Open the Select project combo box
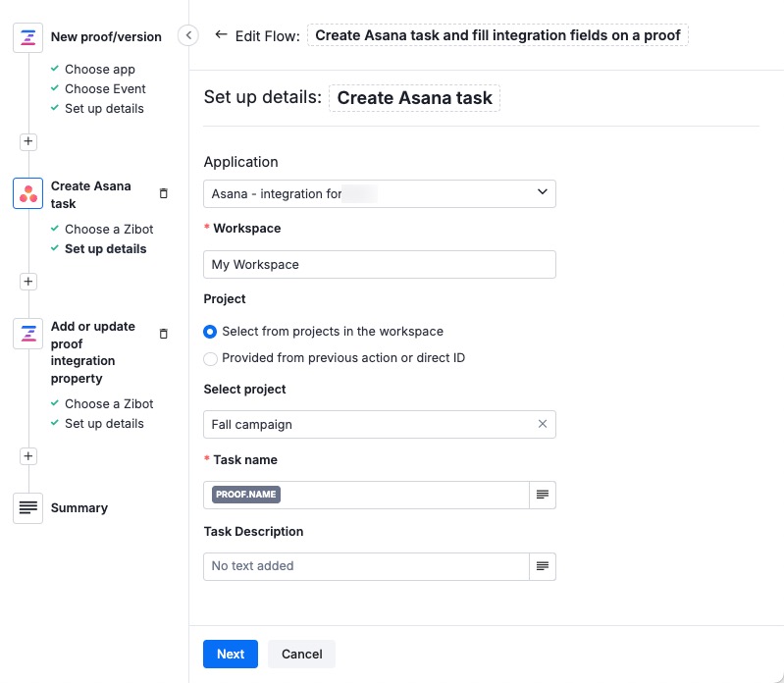Screen dimensions: 784x683 click(x=380, y=425)
